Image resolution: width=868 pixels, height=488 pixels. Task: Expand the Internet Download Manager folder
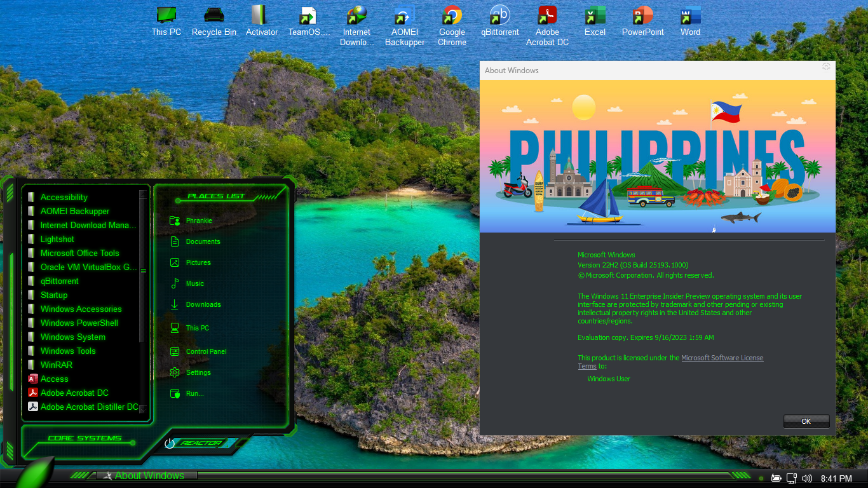(x=83, y=225)
